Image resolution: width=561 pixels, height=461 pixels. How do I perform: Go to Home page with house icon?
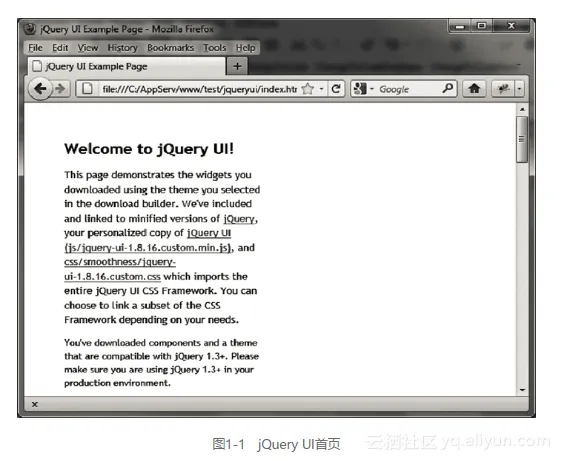click(x=474, y=88)
